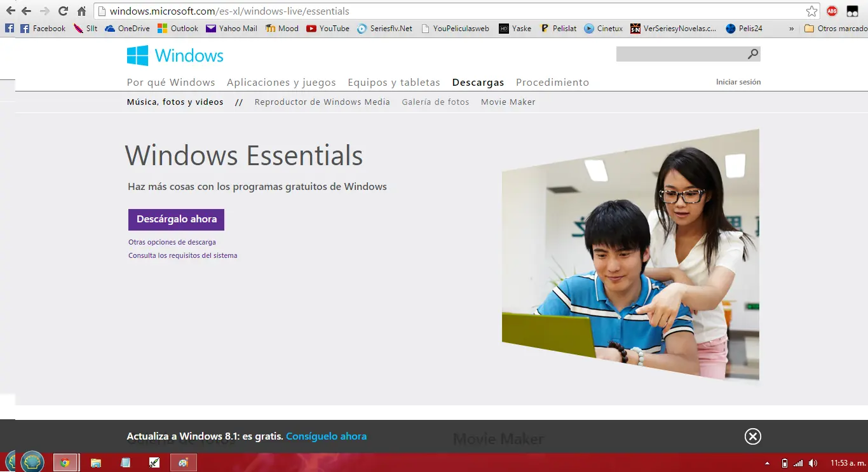Go to Galería de fotos
Viewport: 868px width, 472px height.
[435, 102]
